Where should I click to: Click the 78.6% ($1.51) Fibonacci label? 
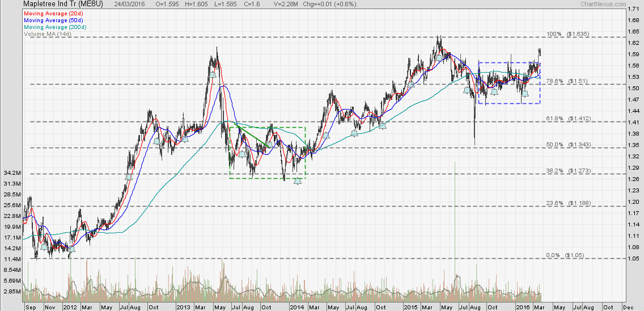coord(566,82)
